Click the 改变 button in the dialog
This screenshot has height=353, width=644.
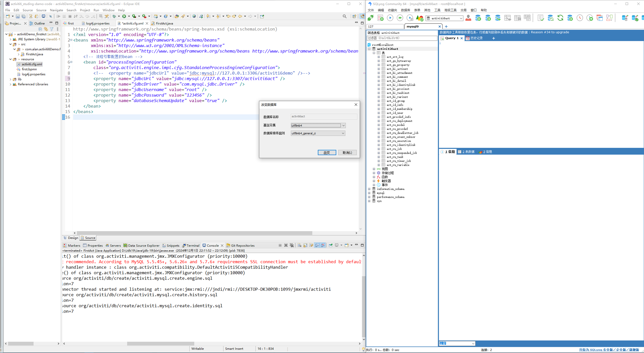327,152
